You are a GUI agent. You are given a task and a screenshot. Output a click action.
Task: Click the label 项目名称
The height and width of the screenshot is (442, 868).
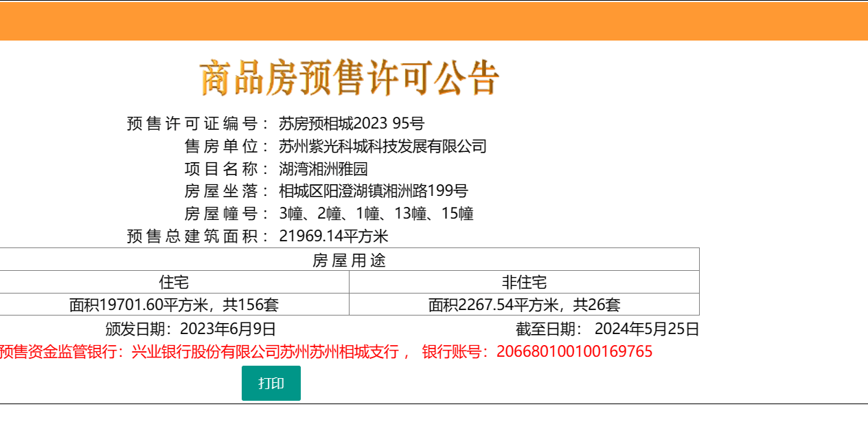[220, 169]
